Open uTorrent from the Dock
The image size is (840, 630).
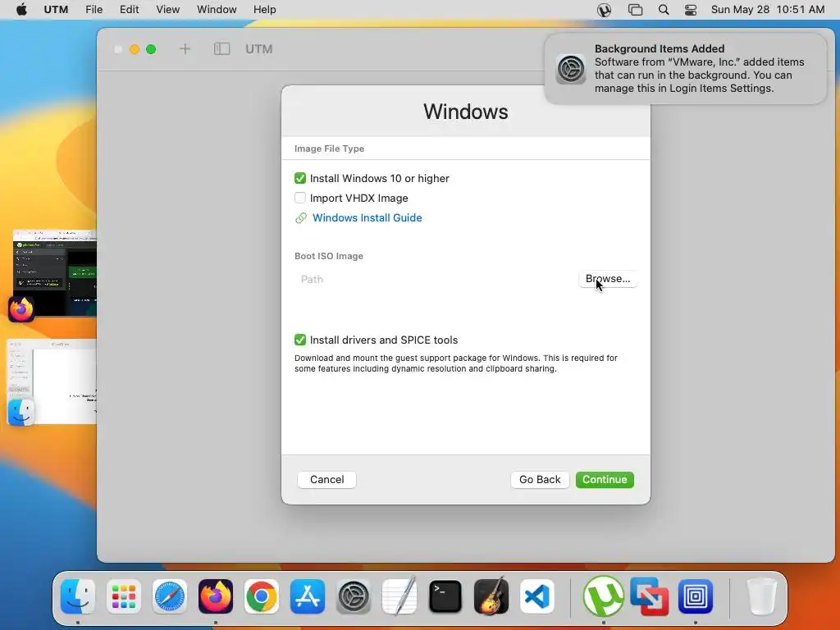pos(603,596)
